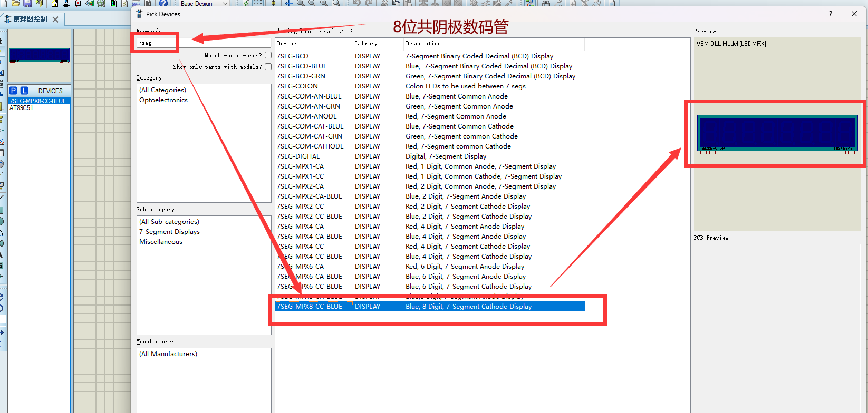This screenshot has width=868, height=413.
Task: Open the Home page icon
Action: [x=55, y=3]
